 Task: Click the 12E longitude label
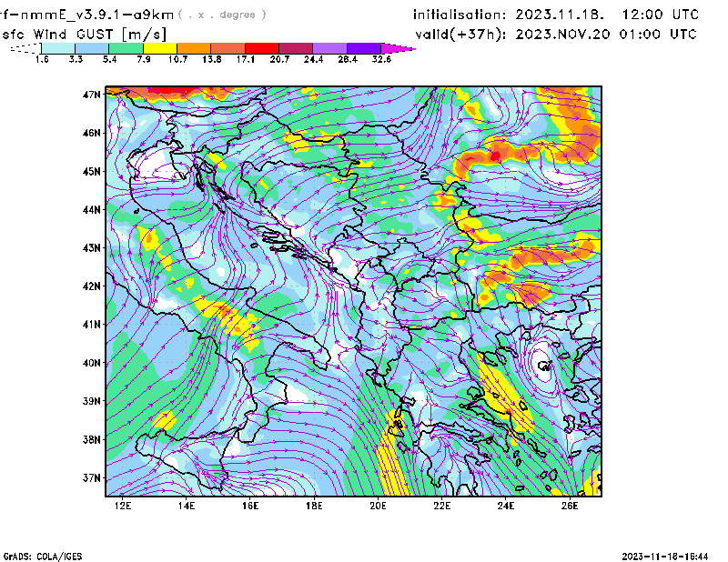pos(123,506)
